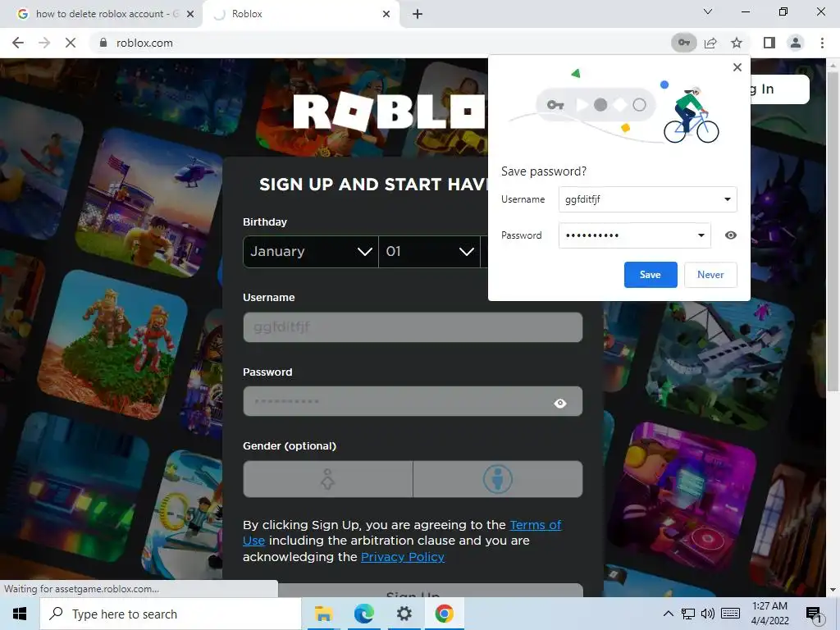Viewport: 840px width, 630px height.
Task: Open the Password dropdown in Save password popup
Action: pyautogui.click(x=701, y=235)
